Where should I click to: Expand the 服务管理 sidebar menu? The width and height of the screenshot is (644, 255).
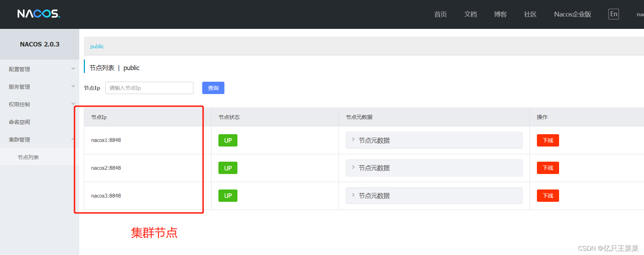pos(39,87)
